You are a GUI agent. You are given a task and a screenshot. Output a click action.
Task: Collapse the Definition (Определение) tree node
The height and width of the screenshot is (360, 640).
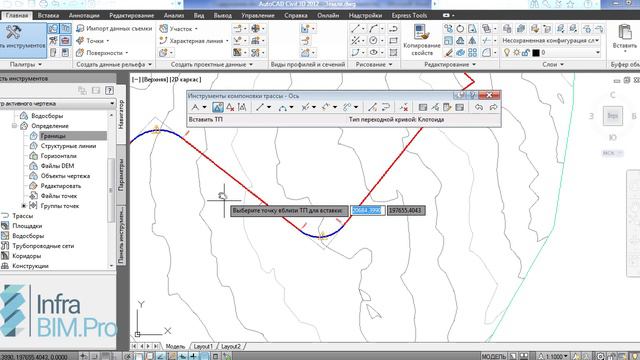click(14, 126)
